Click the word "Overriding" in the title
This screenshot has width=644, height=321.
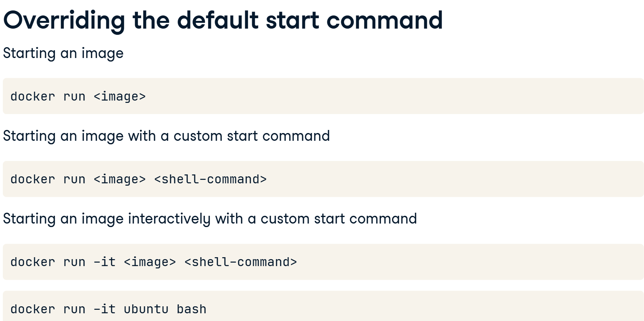[x=64, y=20]
